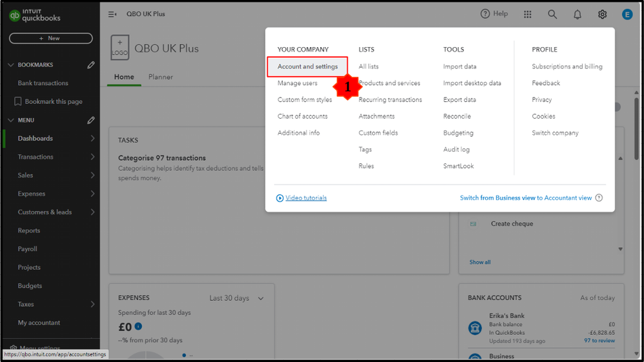Click the add logo placeholder

tap(120, 48)
